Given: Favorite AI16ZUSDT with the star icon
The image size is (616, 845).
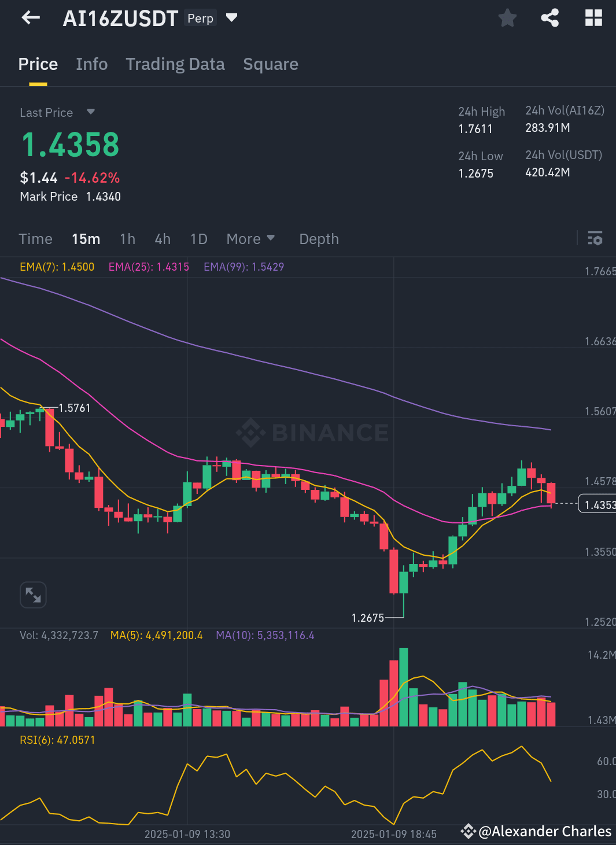Looking at the screenshot, I should point(507,17).
